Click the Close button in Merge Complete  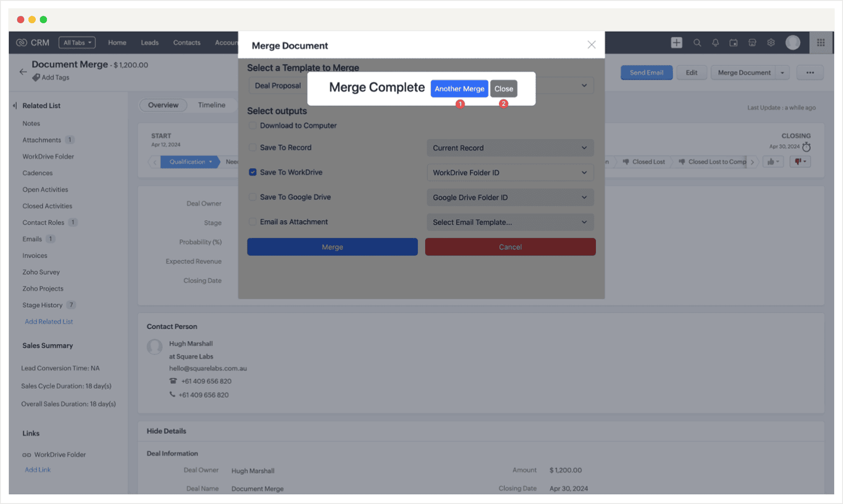pyautogui.click(x=504, y=88)
